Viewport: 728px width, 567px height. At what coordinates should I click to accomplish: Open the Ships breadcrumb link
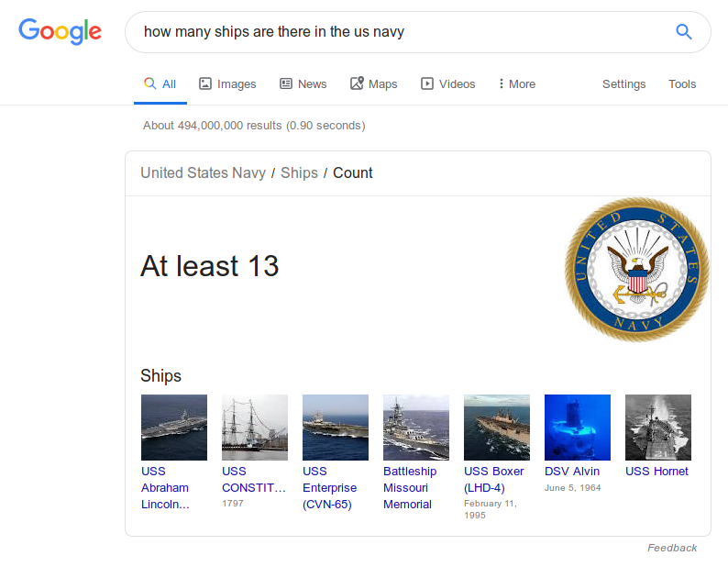click(x=299, y=172)
